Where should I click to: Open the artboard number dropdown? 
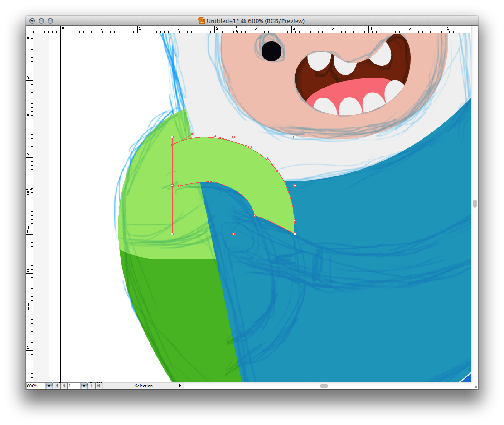click(x=84, y=386)
